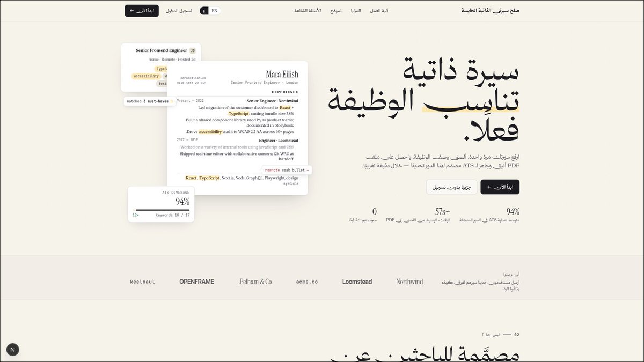This screenshot has width=644, height=362.
Task: Click the keelhaul logo
Action: (x=142, y=282)
